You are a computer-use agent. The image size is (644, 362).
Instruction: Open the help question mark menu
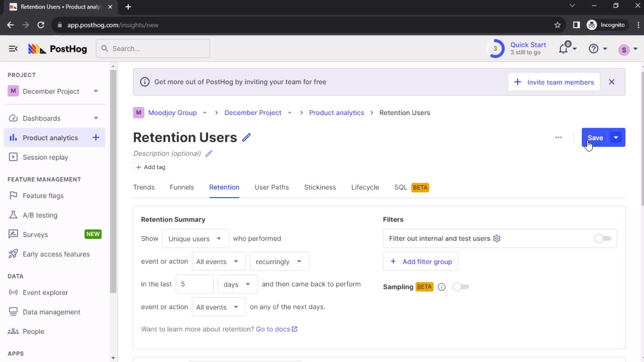click(x=593, y=49)
